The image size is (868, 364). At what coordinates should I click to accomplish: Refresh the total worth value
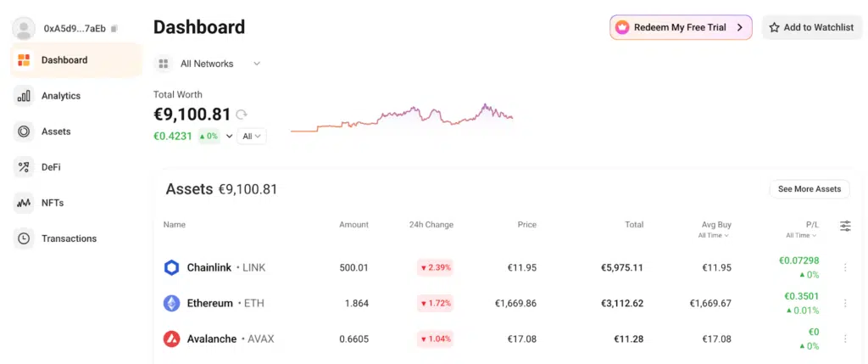pyautogui.click(x=242, y=115)
